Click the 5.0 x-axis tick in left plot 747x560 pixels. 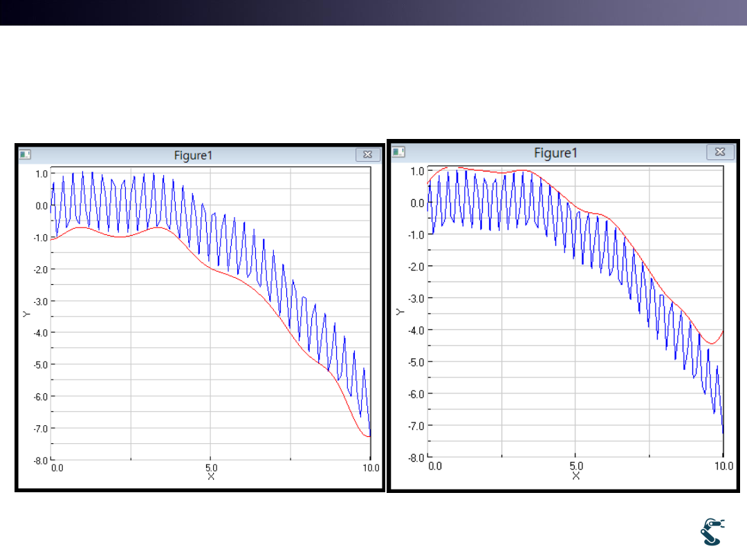(x=212, y=467)
